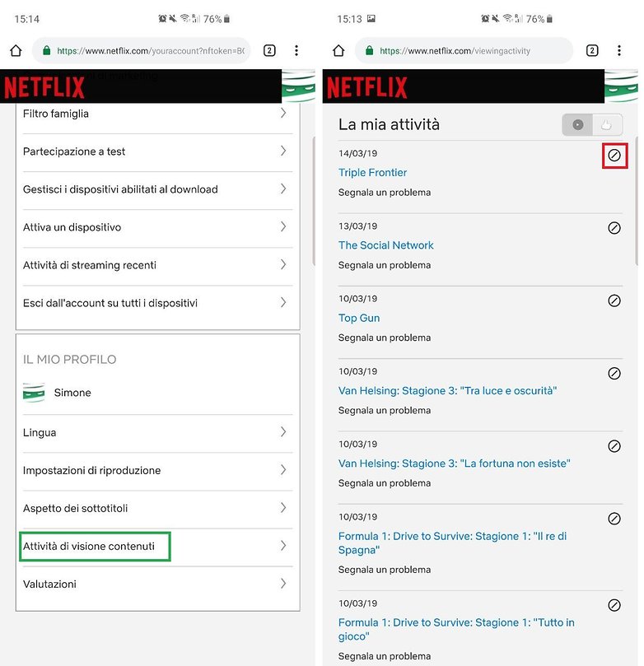The height and width of the screenshot is (666, 644).
Task: Open The Social Network title link
Action: pyautogui.click(x=385, y=245)
